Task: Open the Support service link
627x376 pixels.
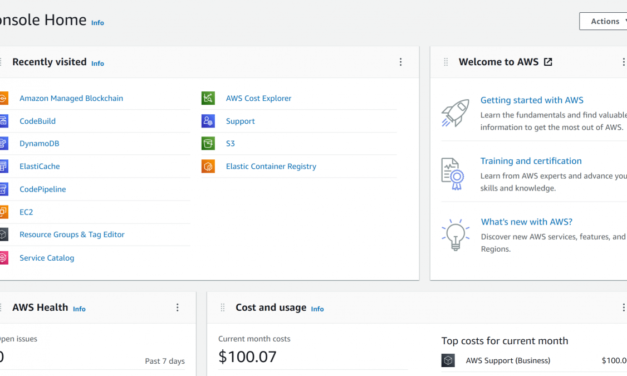Action: coord(240,121)
